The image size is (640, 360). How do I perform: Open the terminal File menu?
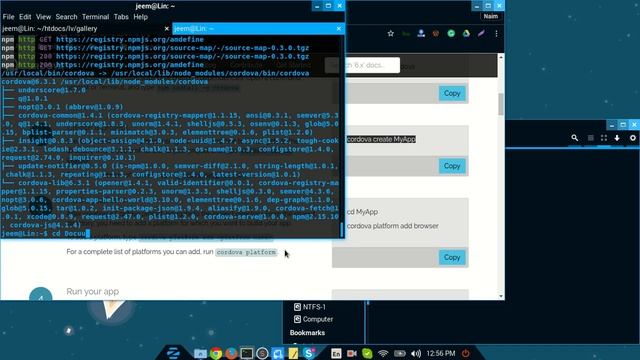(x=8, y=17)
